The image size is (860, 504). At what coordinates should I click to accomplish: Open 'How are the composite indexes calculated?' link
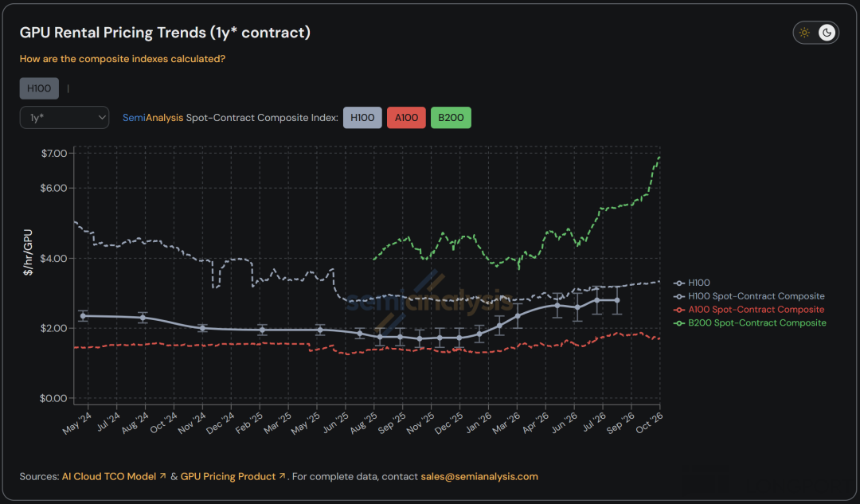(x=123, y=59)
